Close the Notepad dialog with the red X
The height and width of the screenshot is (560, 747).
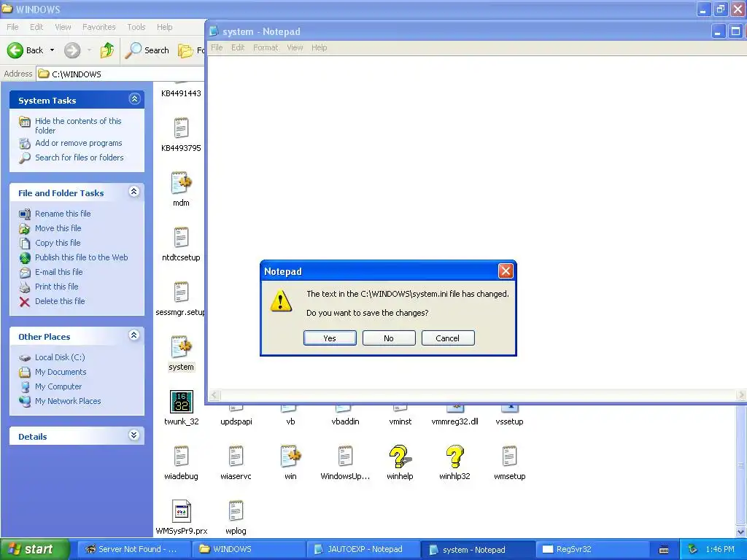[506, 271]
